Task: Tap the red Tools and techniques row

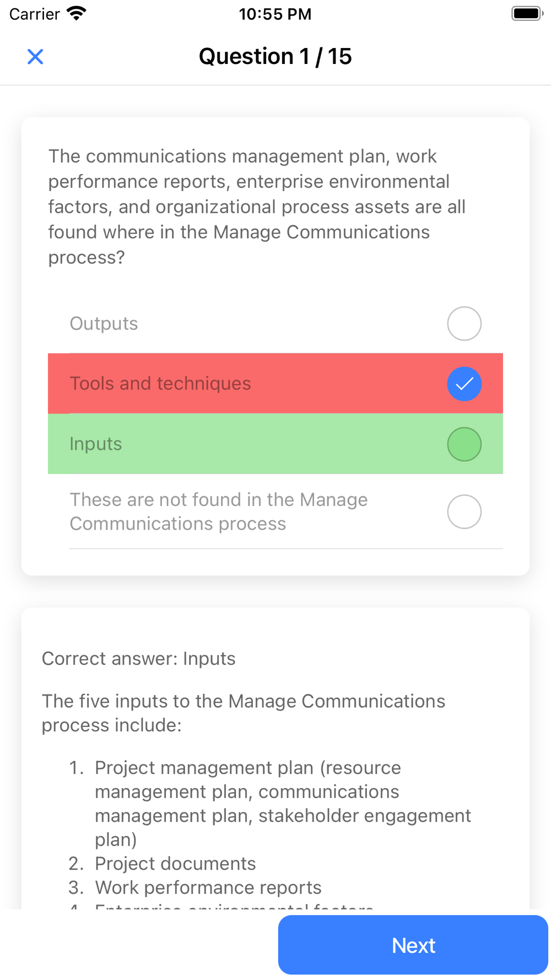Action: (275, 384)
